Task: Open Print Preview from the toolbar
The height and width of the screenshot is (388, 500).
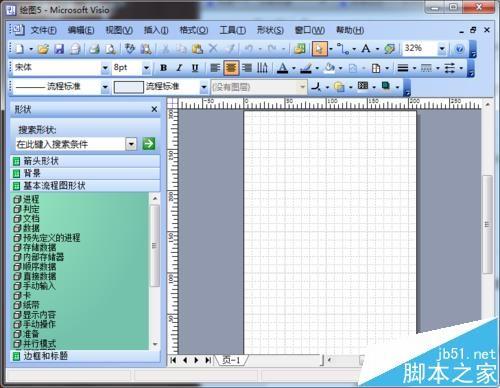Action: click(x=110, y=49)
